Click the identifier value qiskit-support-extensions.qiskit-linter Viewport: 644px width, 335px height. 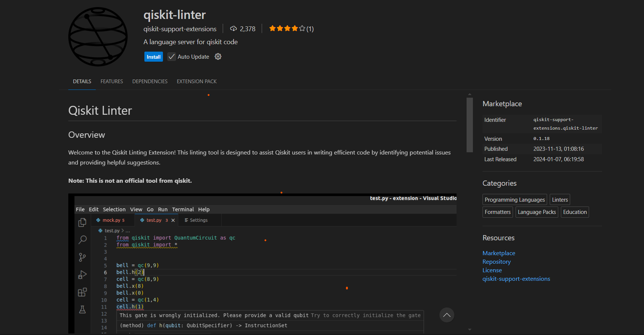click(566, 124)
